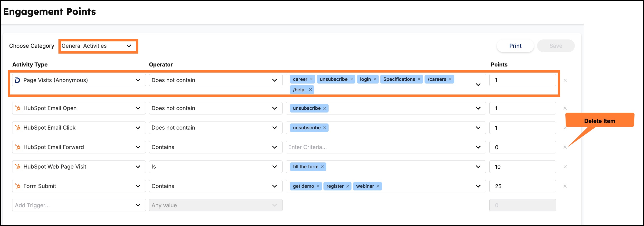
Task: Remove the 'register' tag
Action: click(348, 186)
